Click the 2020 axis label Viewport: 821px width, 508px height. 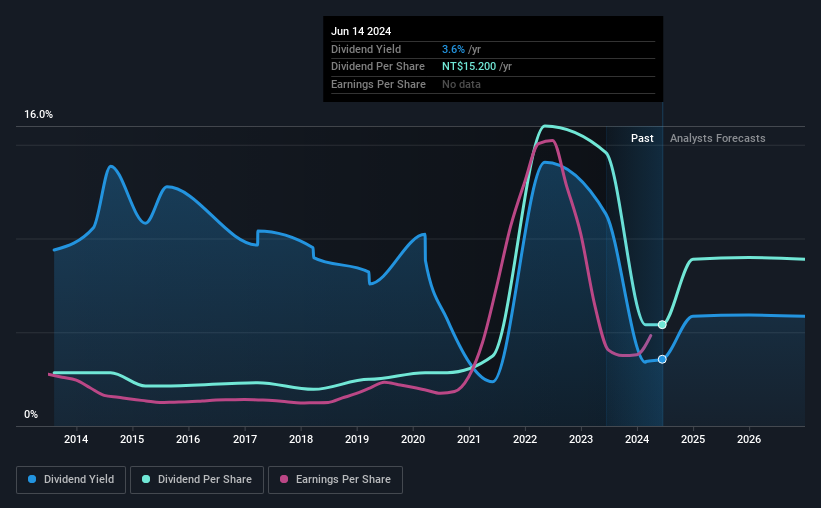(413, 439)
